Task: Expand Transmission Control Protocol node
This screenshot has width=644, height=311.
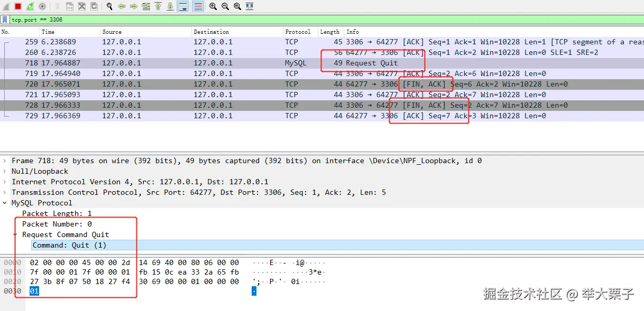Action: (x=5, y=192)
